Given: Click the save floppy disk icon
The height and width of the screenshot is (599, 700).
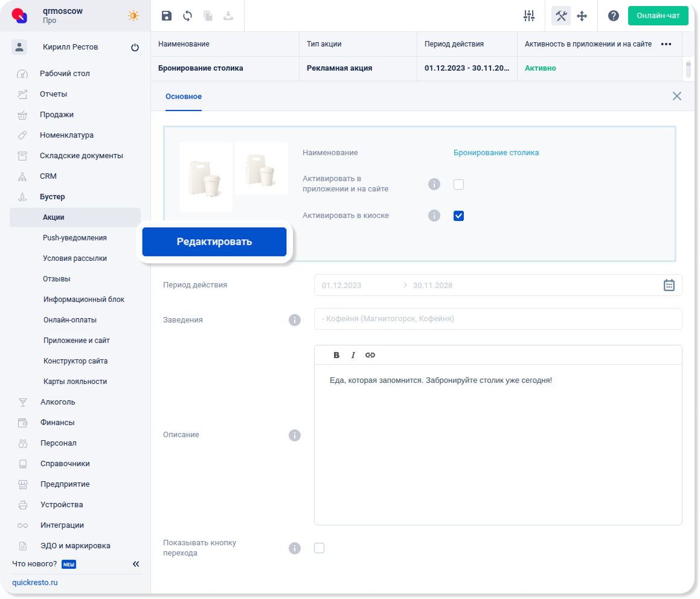Looking at the screenshot, I should point(167,16).
